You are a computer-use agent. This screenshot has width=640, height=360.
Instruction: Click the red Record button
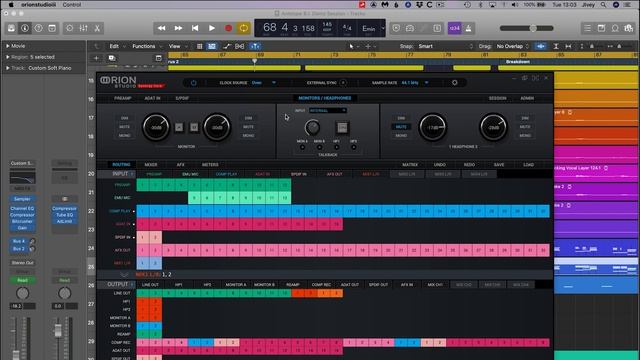coord(229,28)
